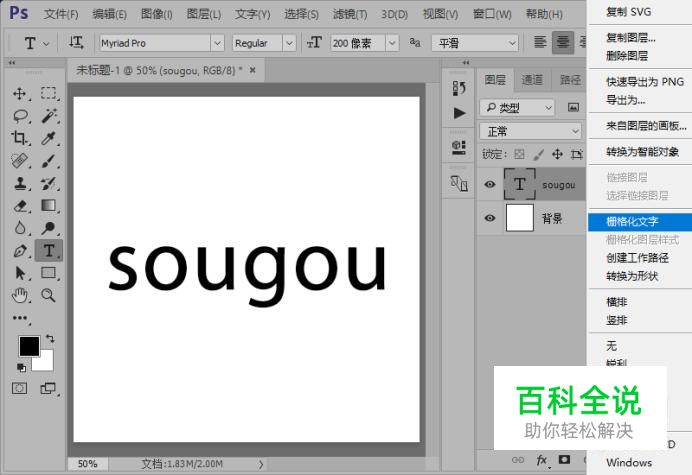Open the 文件(F) menu
The image size is (692, 475).
pyautogui.click(x=61, y=14)
